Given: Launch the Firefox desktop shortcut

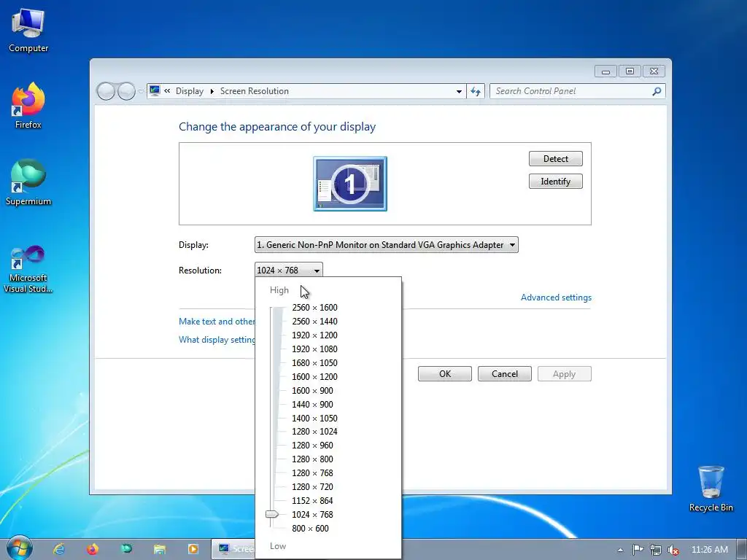Looking at the screenshot, I should pos(28,106).
